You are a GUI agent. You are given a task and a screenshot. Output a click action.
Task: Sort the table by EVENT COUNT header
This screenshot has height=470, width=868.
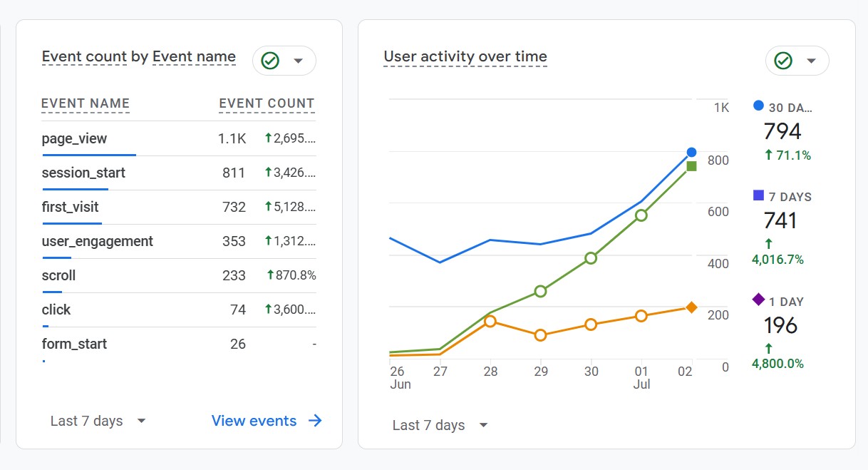click(x=267, y=103)
